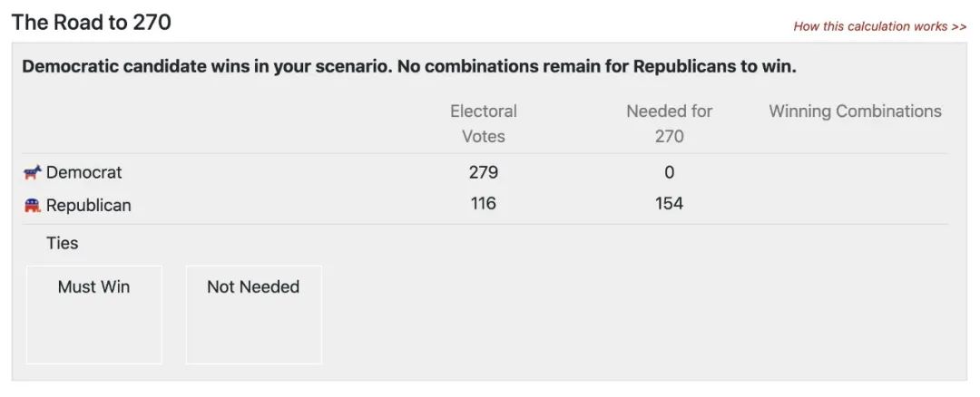Viewport: 980px width, 397px height.
Task: Click the Democratic candidate wins summary text
Action: [x=409, y=66]
